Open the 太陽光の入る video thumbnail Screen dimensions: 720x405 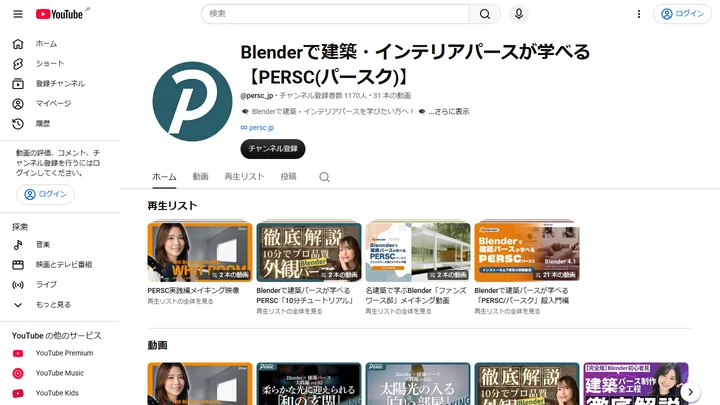click(x=418, y=384)
